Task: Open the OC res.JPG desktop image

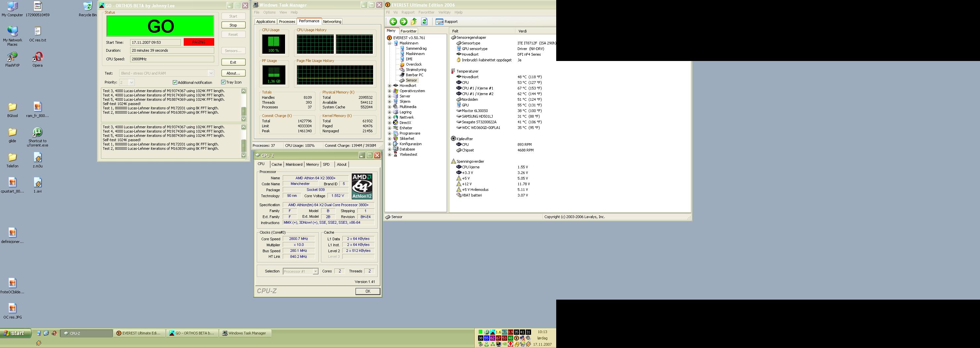Action: tap(12, 311)
